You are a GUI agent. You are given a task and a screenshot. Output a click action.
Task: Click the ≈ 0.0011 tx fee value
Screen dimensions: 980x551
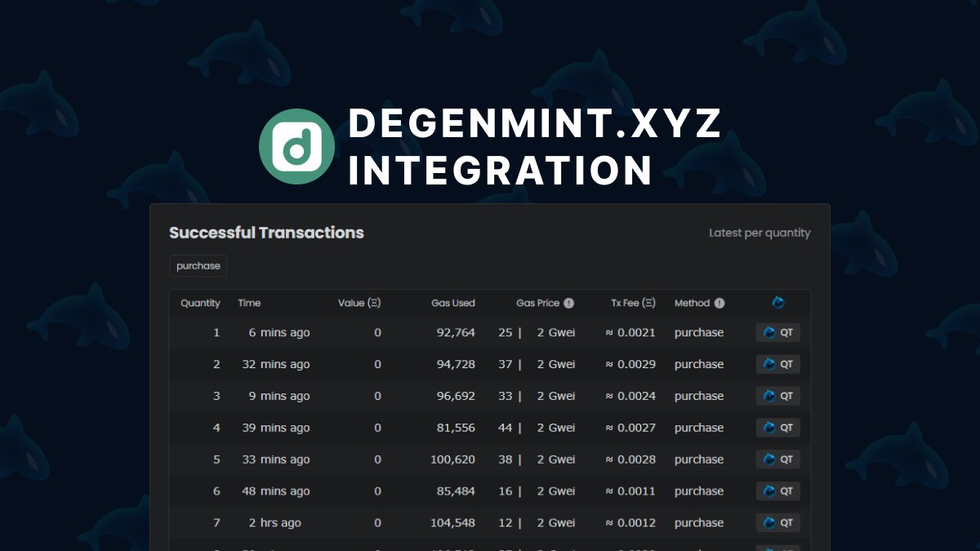[x=630, y=491]
